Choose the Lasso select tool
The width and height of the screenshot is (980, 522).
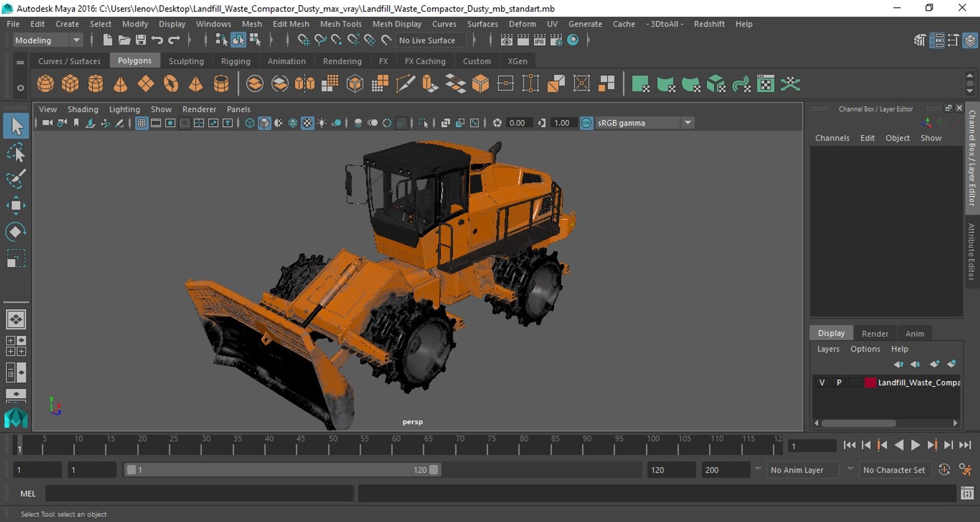tap(16, 153)
